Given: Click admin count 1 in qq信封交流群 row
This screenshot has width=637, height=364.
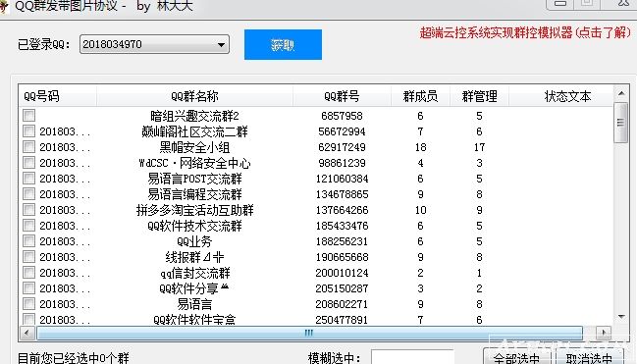Looking at the screenshot, I should (479, 273).
